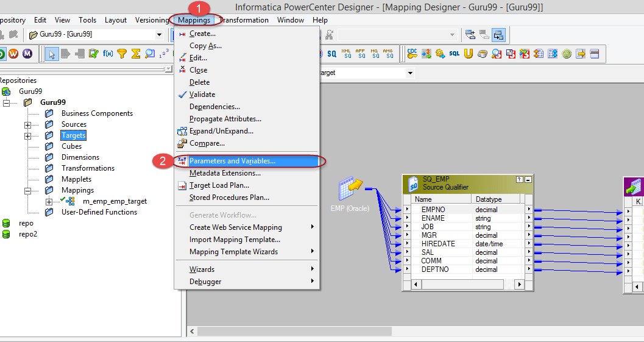The width and height of the screenshot is (644, 342).
Task: Open the Guru99 folder dropdown
Action: [160, 35]
